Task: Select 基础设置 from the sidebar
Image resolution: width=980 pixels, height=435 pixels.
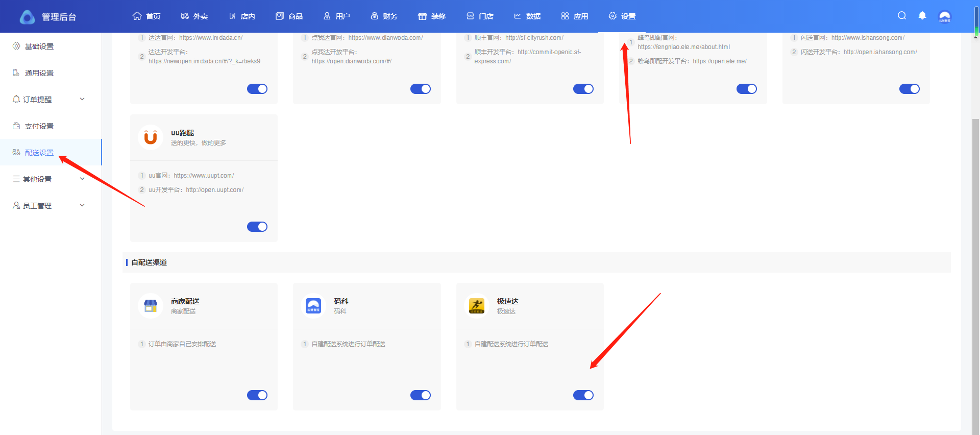Action: (x=39, y=46)
